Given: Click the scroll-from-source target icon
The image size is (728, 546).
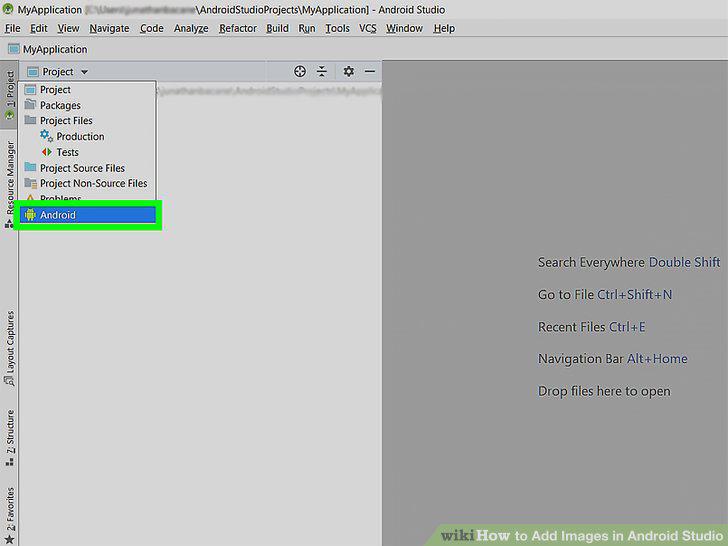Looking at the screenshot, I should [x=300, y=72].
